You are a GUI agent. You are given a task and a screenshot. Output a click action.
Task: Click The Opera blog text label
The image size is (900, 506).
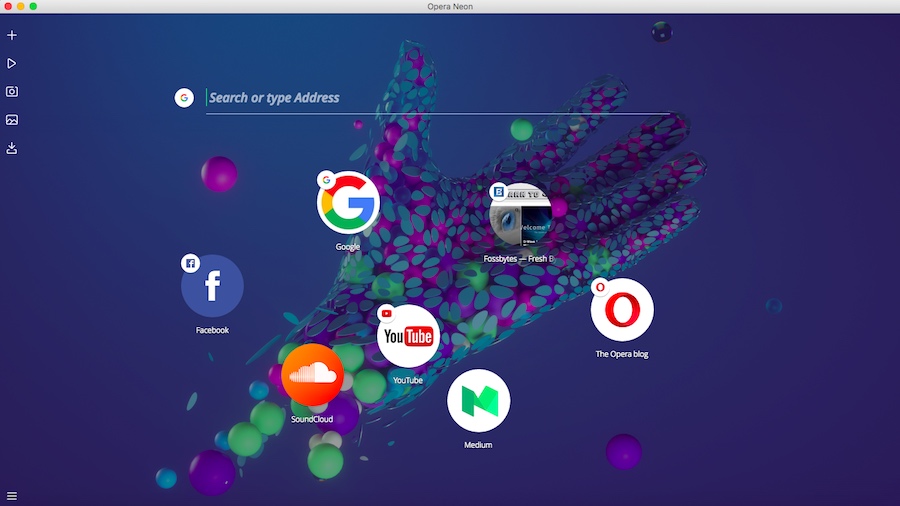(x=622, y=354)
